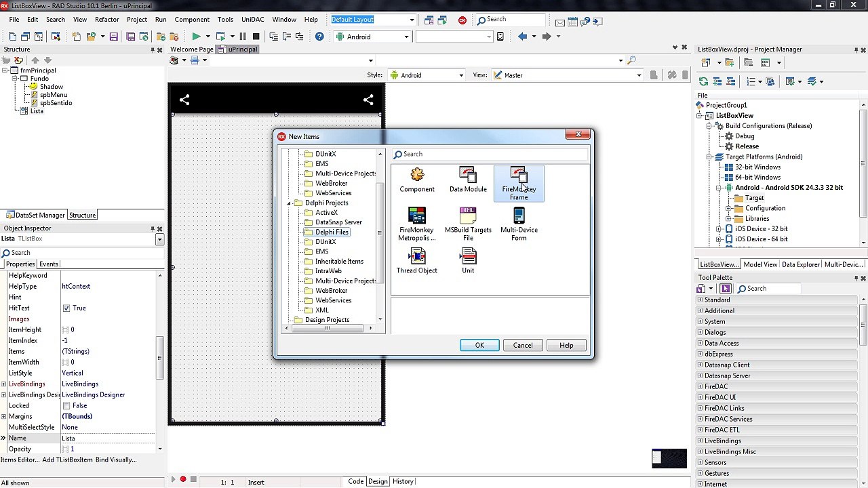
Task: Click the Move Up arrow in Structure toolbar
Action: point(35,60)
